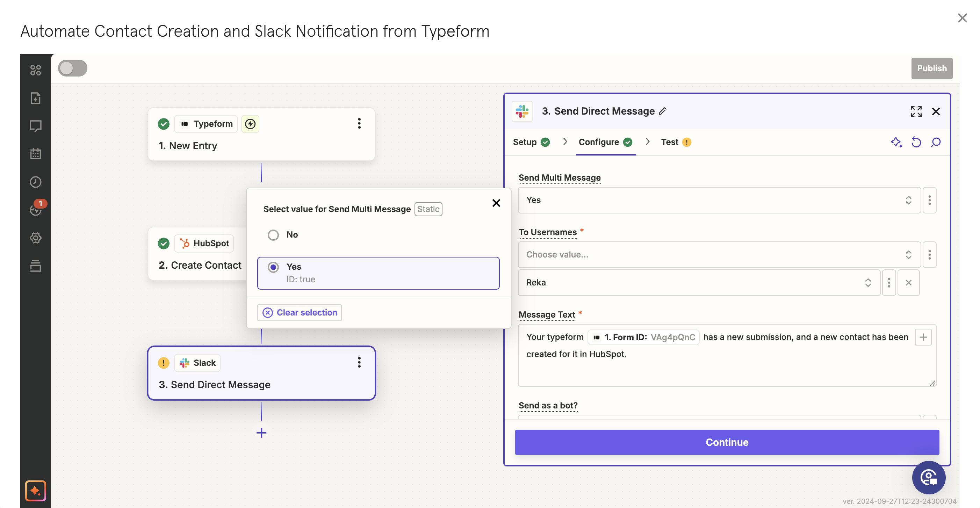The width and height of the screenshot is (980, 508).
Task: Click the Send as a bot? label
Action: (x=548, y=405)
